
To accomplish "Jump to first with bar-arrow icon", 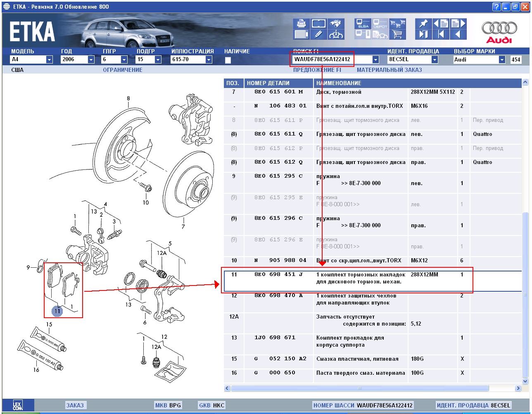I will pyautogui.click(x=441, y=34).
